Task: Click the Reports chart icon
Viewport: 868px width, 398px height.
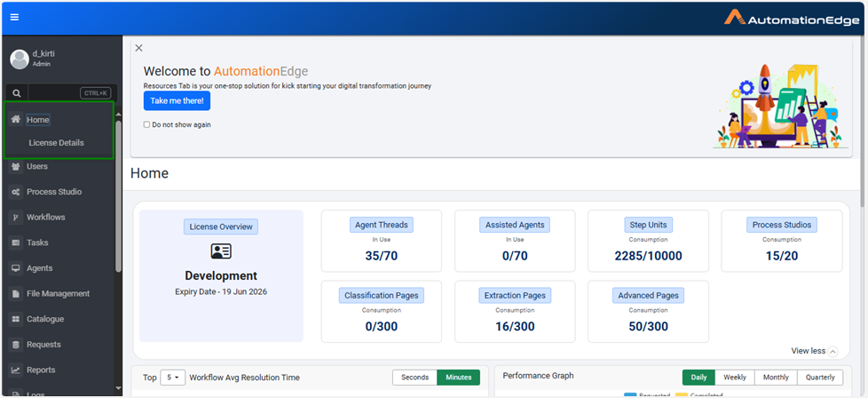Action: pos(16,370)
